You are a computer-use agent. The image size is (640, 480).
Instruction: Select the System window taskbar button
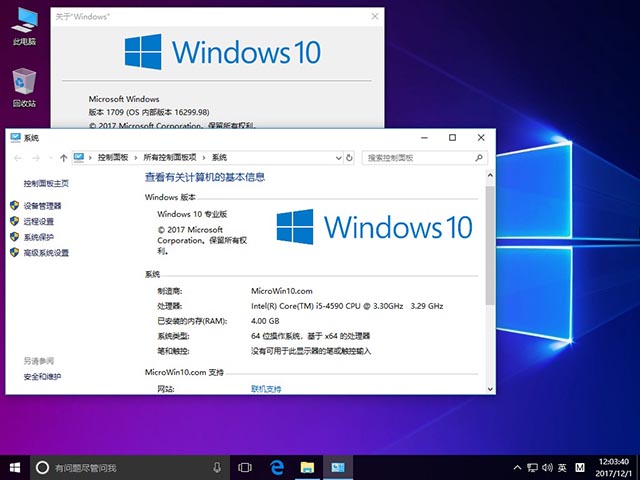[338, 467]
